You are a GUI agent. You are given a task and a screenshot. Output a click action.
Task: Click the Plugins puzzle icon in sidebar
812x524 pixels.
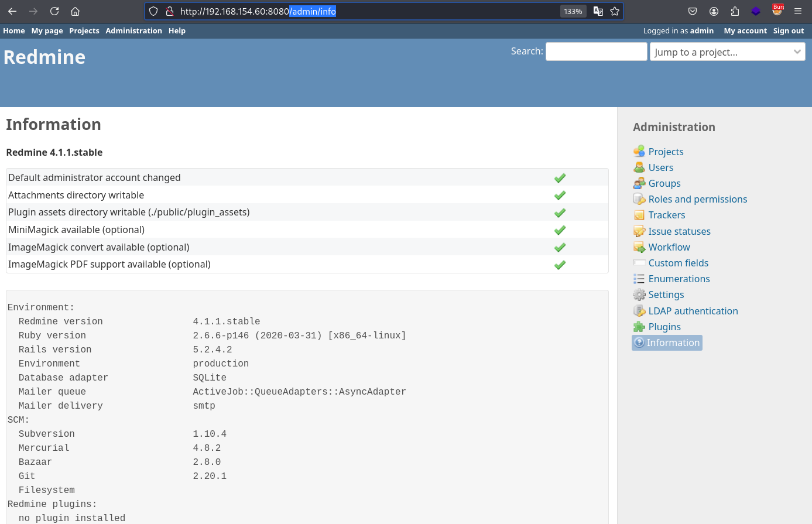pos(639,327)
